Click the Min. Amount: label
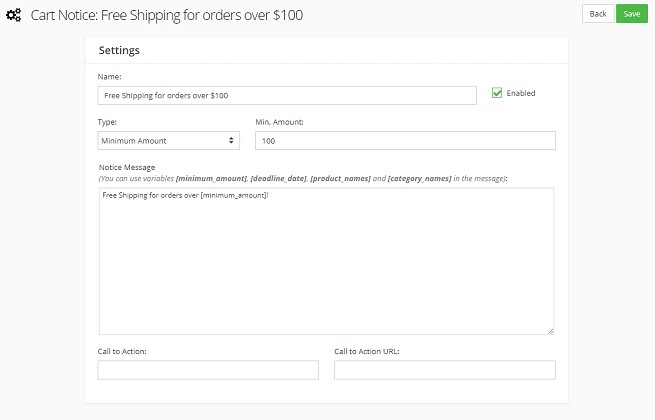 (x=279, y=122)
